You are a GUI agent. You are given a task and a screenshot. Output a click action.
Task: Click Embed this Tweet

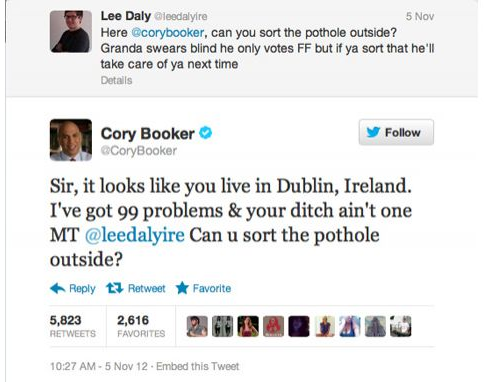(x=198, y=366)
